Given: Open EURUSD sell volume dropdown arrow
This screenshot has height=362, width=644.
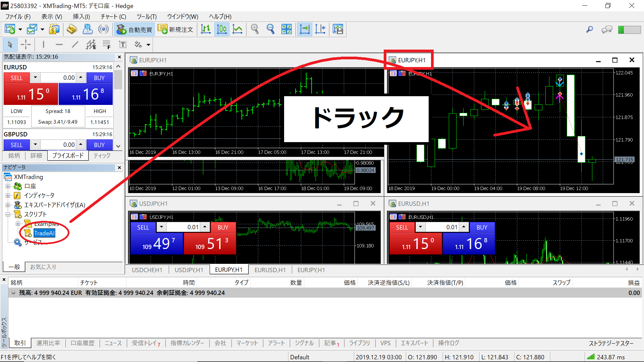Looking at the screenshot, I should coord(35,77).
